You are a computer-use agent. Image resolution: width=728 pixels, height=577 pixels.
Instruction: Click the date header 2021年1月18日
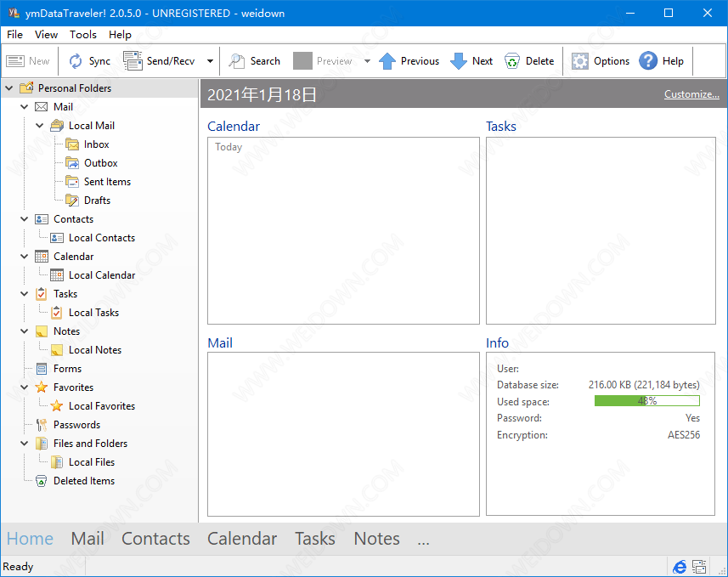pyautogui.click(x=262, y=95)
